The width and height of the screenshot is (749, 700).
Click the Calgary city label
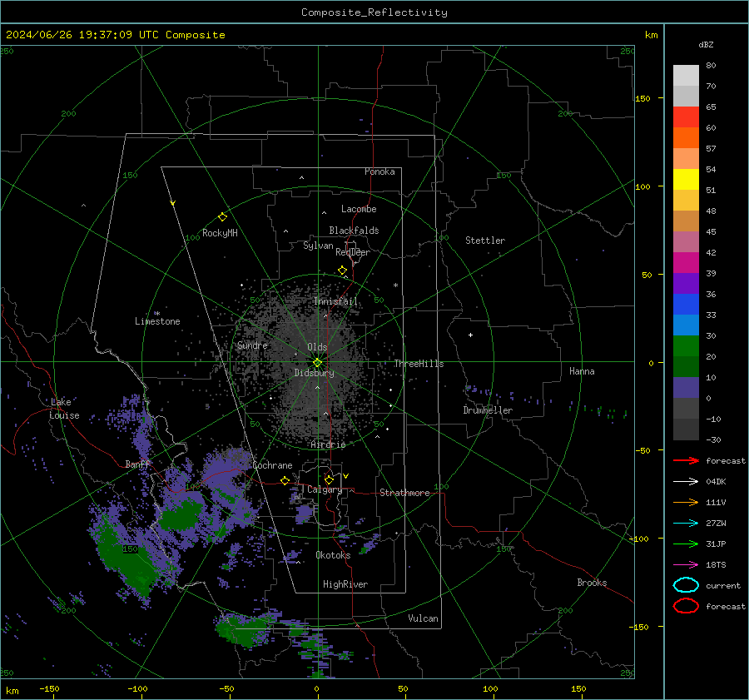coord(325,489)
